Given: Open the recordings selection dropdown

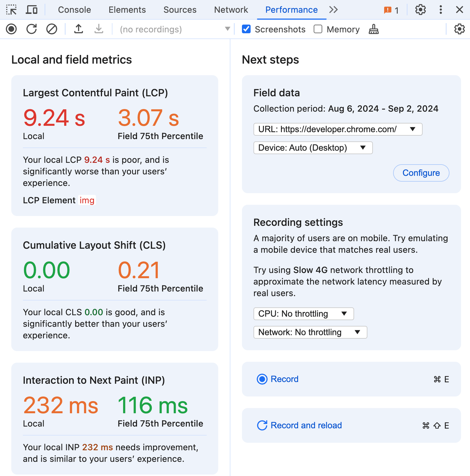Looking at the screenshot, I should point(173,29).
